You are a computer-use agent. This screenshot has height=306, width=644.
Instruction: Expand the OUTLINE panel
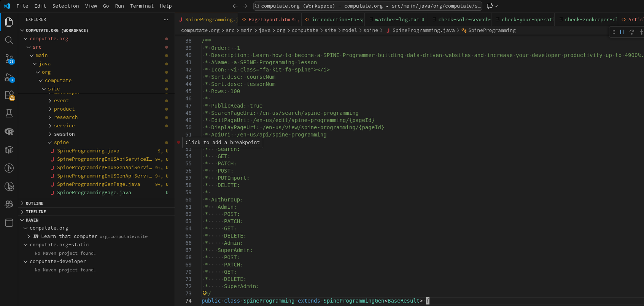(22, 203)
